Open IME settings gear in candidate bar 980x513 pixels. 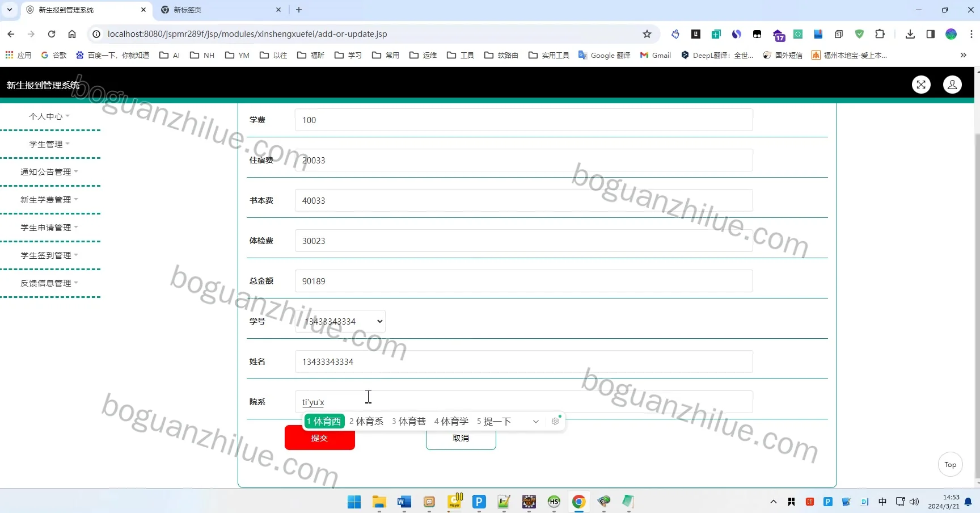coord(555,421)
